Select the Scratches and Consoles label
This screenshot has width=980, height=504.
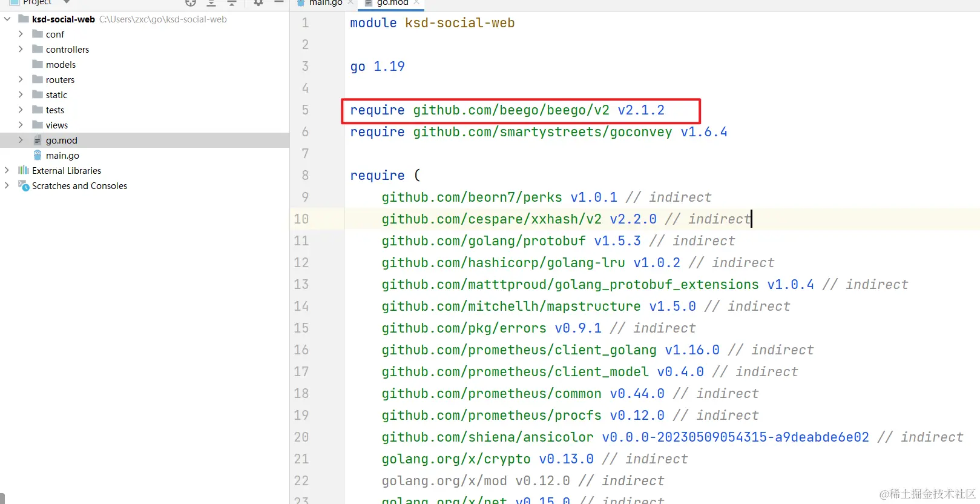click(x=79, y=185)
